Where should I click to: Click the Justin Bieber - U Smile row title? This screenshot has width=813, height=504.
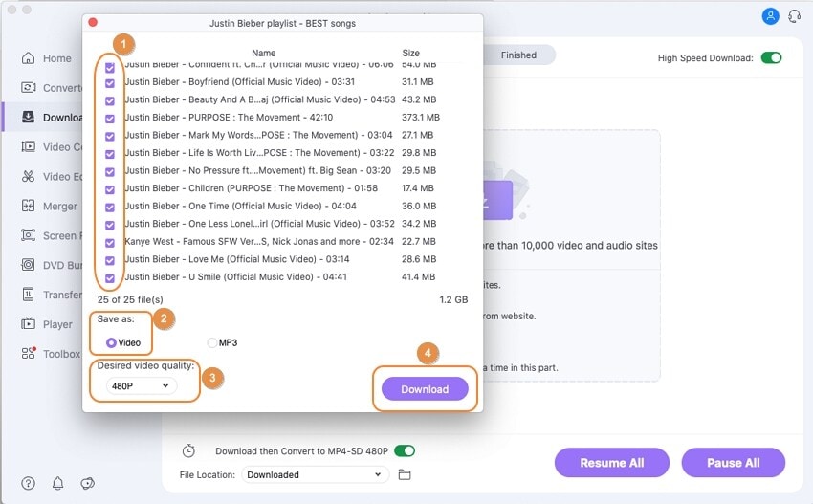(x=236, y=277)
